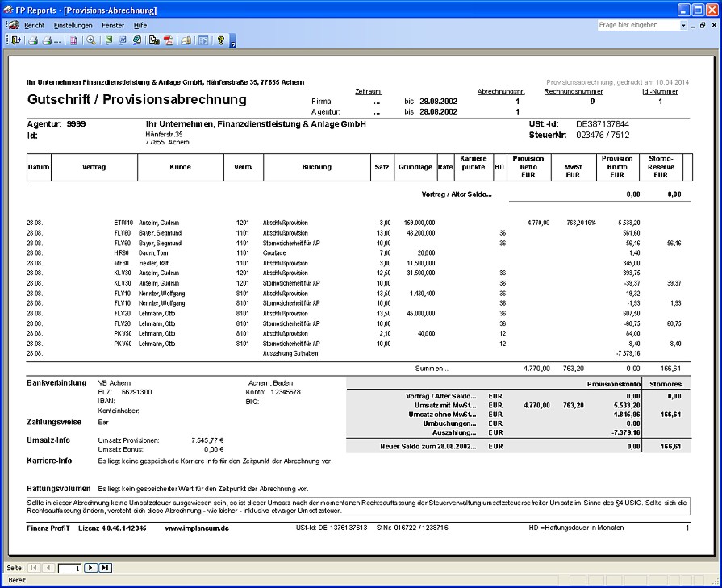This screenshot has height=588, width=722.
Task: Open the Einstellungen menu
Action: 73,25
